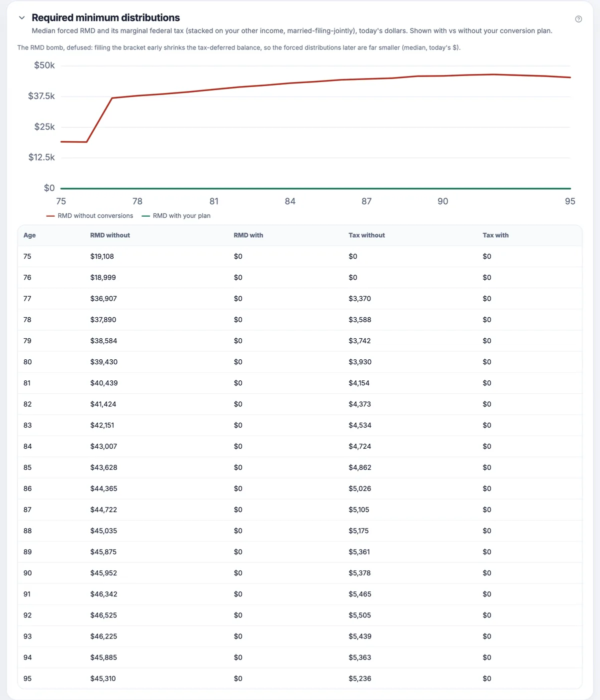
Task: Select the $46,225 RMD value
Action: (x=103, y=636)
